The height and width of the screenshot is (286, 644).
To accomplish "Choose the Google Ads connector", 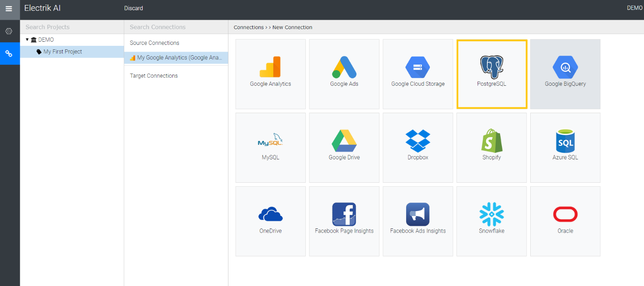I will coord(344,74).
